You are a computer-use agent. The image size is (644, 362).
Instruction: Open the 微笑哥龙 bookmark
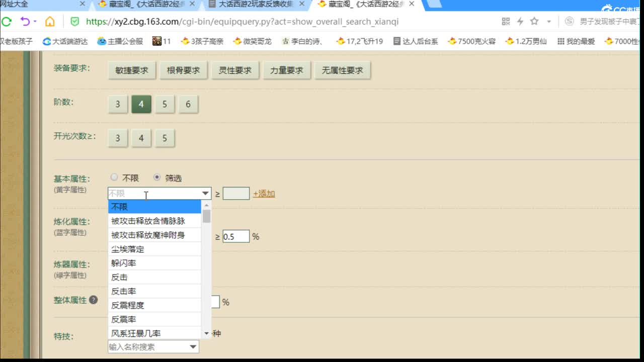(253, 41)
